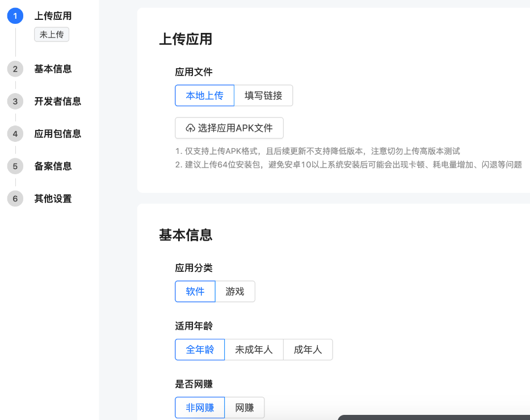Switch to the 本地上传 upload tab
Viewport: 530px width, 420px height.
204,95
